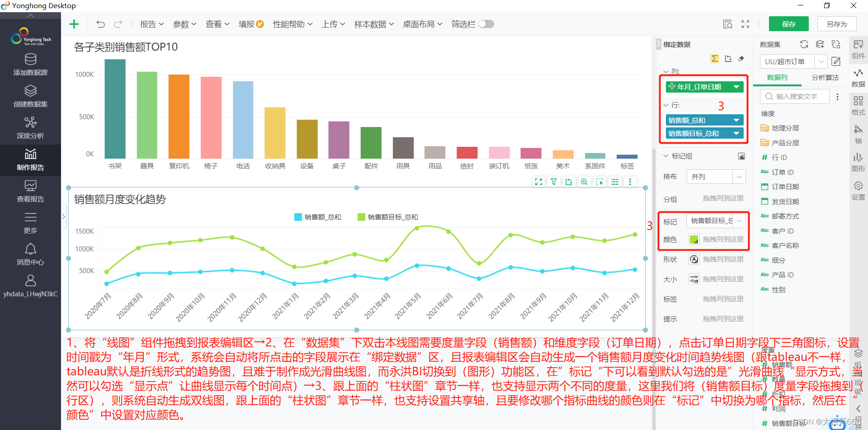This screenshot has width=868, height=430.
Task: Collapse the 列 section chevron
Action: [x=665, y=71]
